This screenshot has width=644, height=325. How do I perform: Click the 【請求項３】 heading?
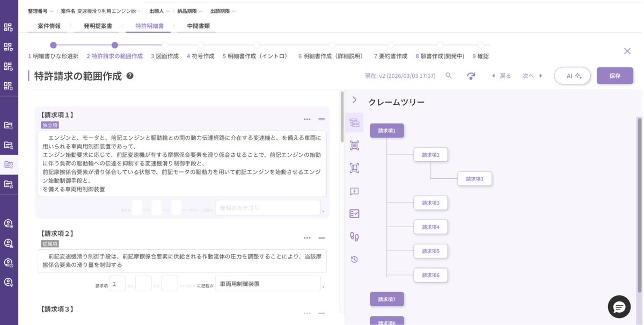coord(57,309)
